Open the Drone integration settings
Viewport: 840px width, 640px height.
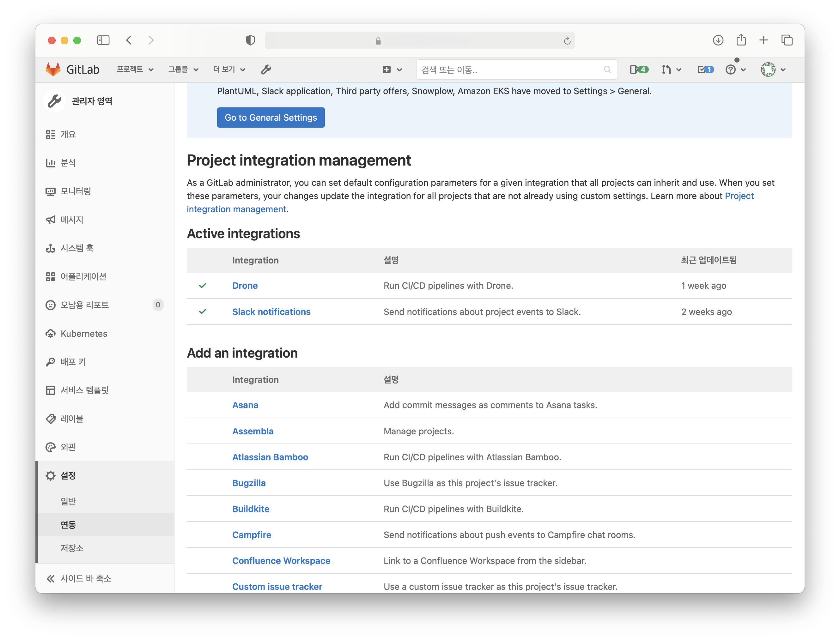245,285
